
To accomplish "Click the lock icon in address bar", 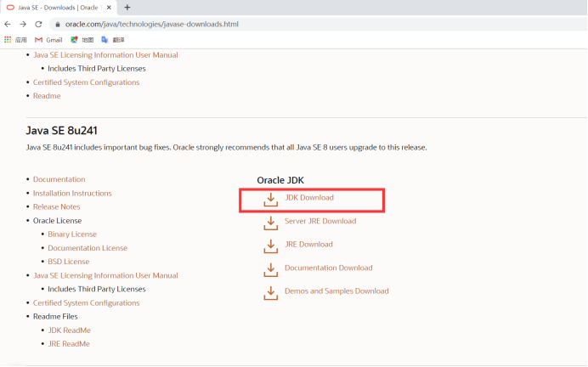I will 58,25.
